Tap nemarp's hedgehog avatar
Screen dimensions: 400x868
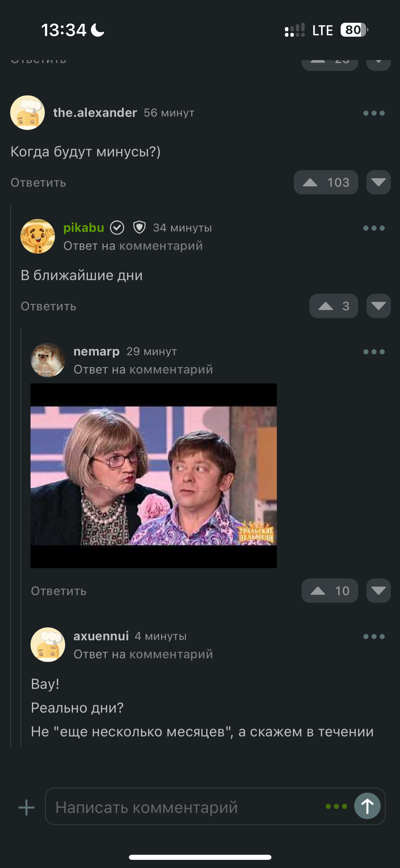48,360
